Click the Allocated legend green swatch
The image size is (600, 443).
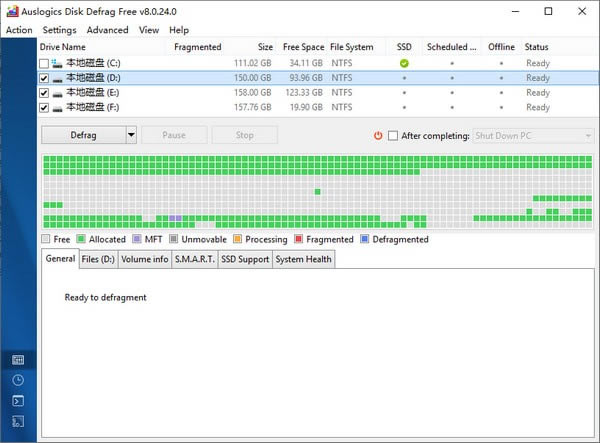[81, 239]
